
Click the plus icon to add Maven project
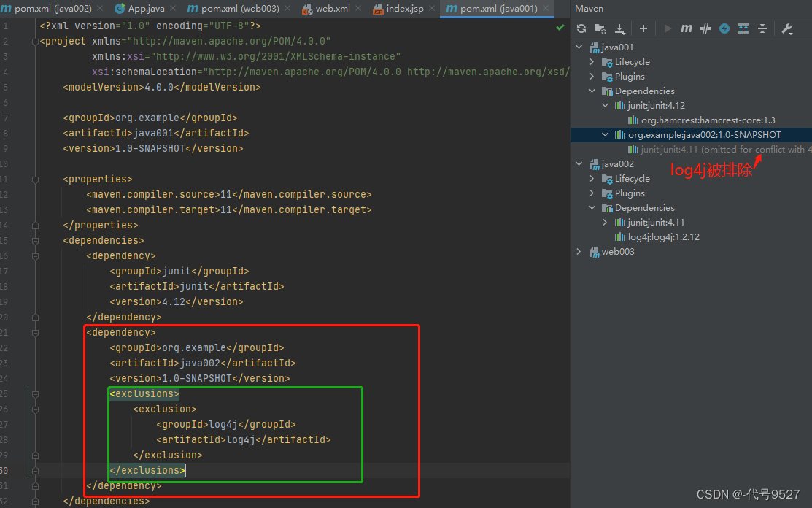(643, 28)
